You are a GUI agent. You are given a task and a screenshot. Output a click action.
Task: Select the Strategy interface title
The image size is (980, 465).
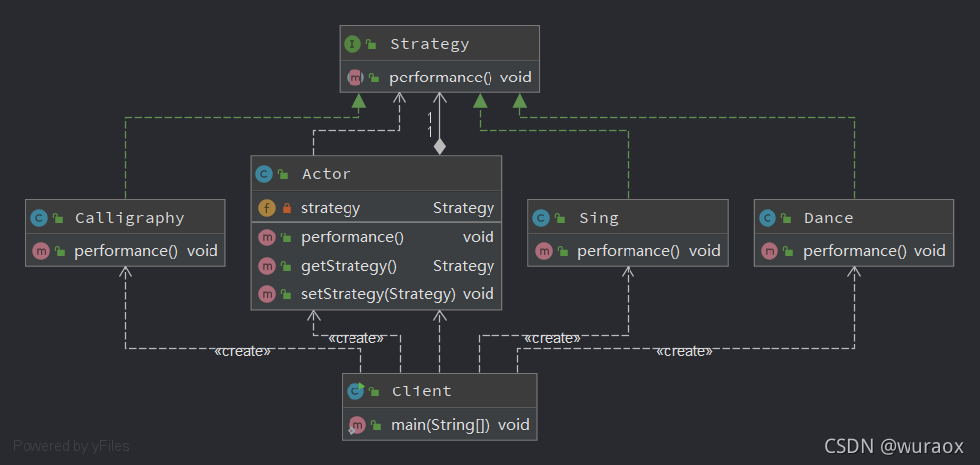(429, 44)
